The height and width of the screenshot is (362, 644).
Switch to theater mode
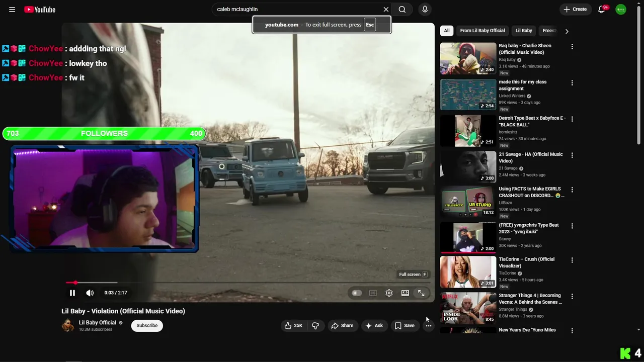(x=405, y=293)
